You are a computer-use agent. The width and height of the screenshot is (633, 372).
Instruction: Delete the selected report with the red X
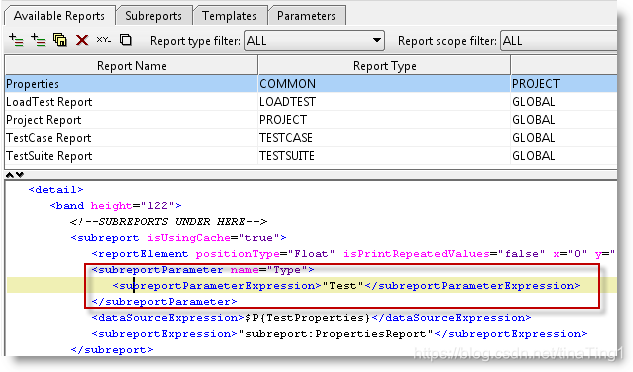82,40
